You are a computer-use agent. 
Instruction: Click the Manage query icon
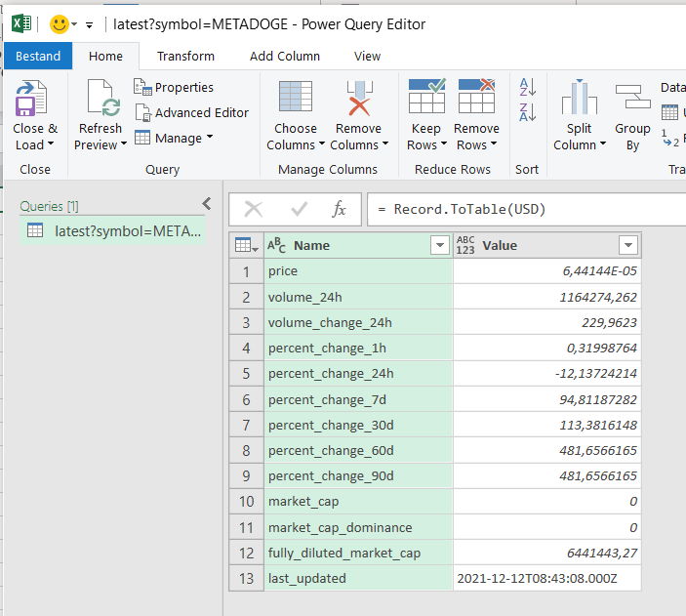click(142, 138)
